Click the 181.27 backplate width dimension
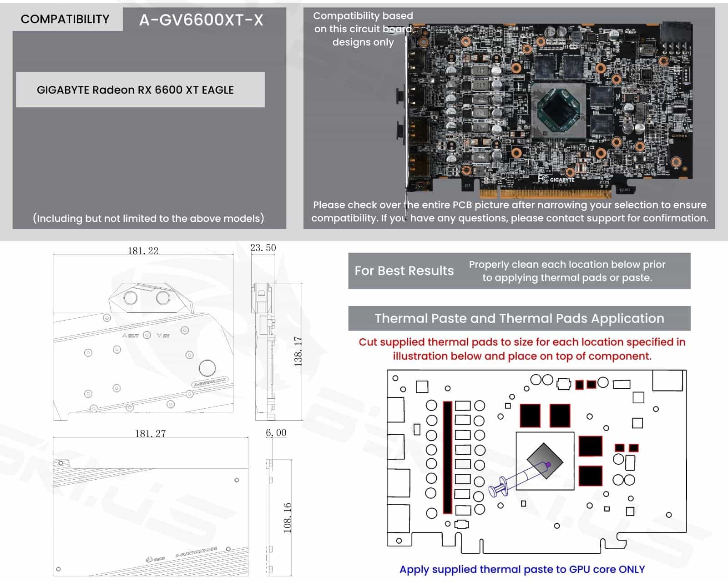 pyautogui.click(x=150, y=433)
